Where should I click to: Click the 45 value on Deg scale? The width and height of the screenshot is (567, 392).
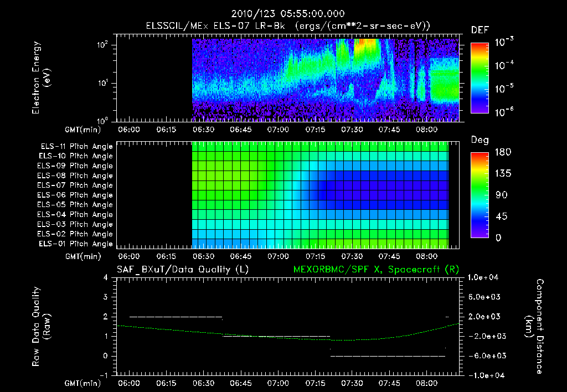(x=502, y=216)
